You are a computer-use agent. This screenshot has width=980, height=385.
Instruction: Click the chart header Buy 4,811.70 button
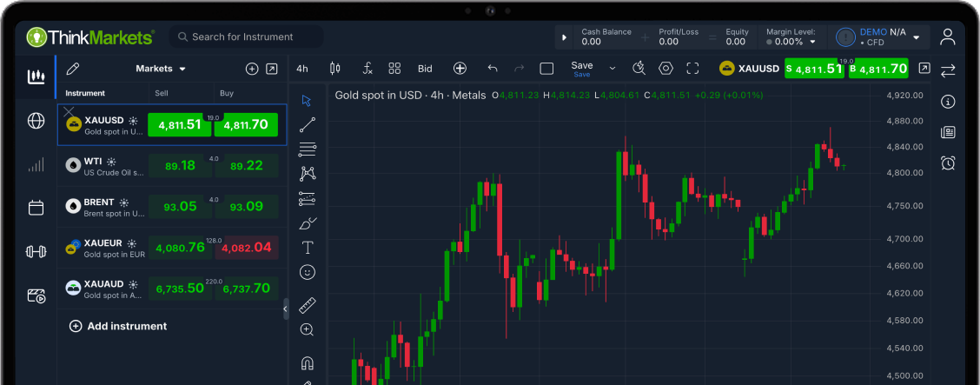click(878, 69)
